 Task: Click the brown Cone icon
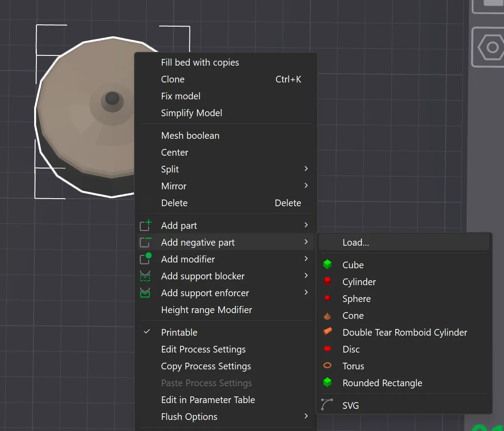click(x=327, y=316)
